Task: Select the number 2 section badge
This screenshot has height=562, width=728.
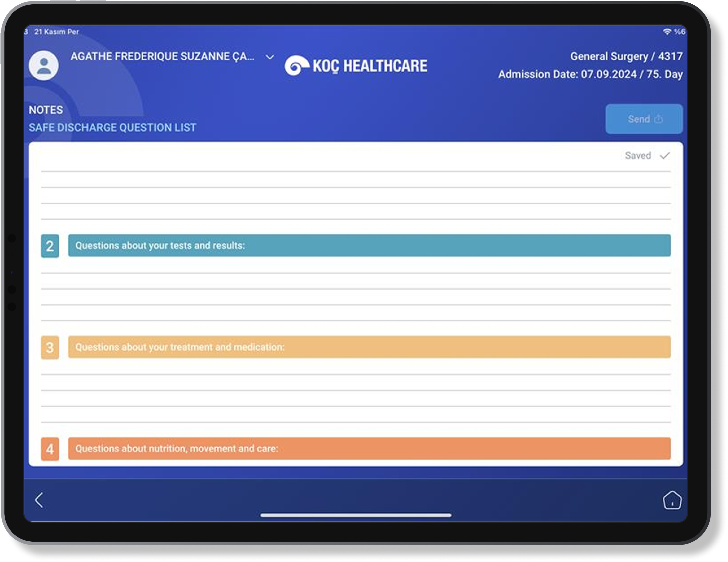Action: click(x=50, y=246)
